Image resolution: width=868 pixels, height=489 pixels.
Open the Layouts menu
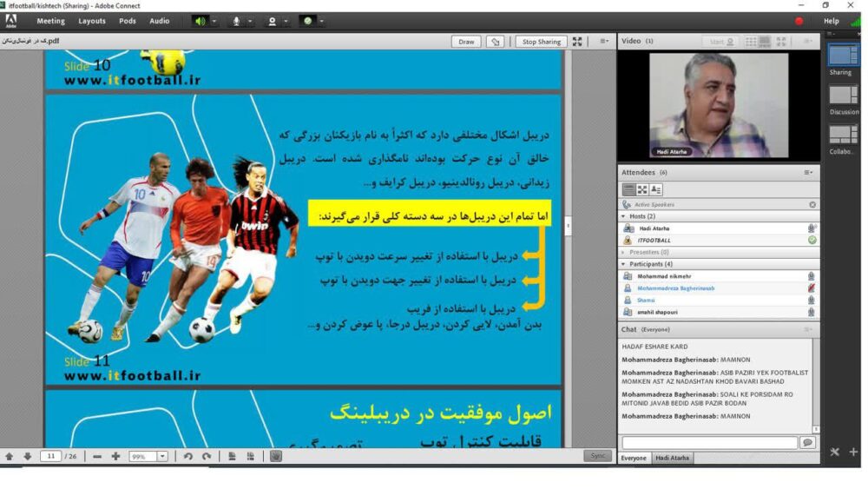[92, 21]
